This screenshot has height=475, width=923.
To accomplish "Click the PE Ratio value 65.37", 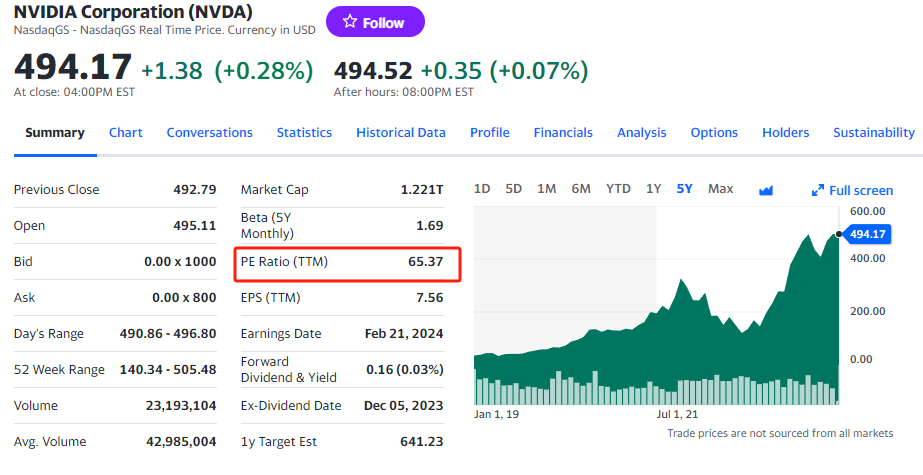I will pos(426,261).
